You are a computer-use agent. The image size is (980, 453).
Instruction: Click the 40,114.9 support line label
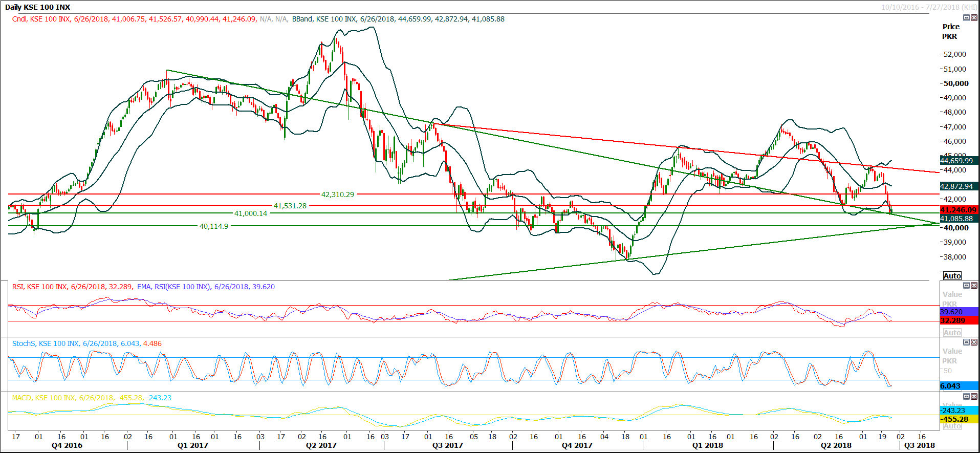pyautogui.click(x=213, y=226)
